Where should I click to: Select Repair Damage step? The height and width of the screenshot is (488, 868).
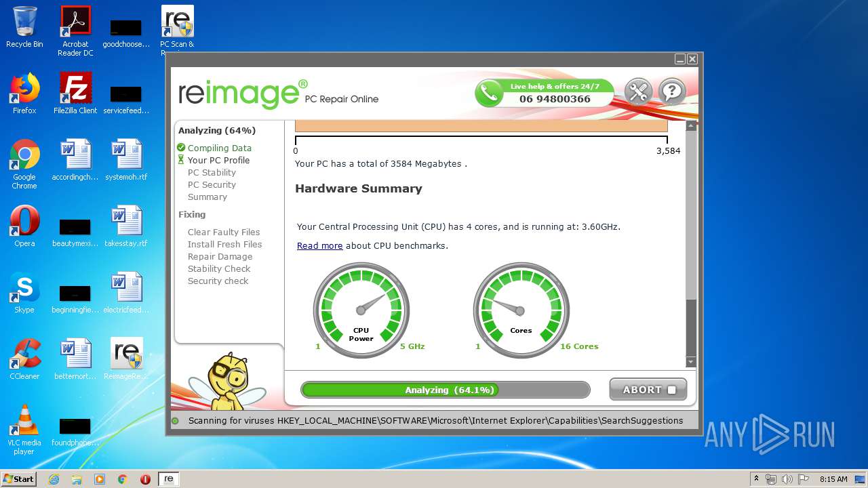[220, 256]
